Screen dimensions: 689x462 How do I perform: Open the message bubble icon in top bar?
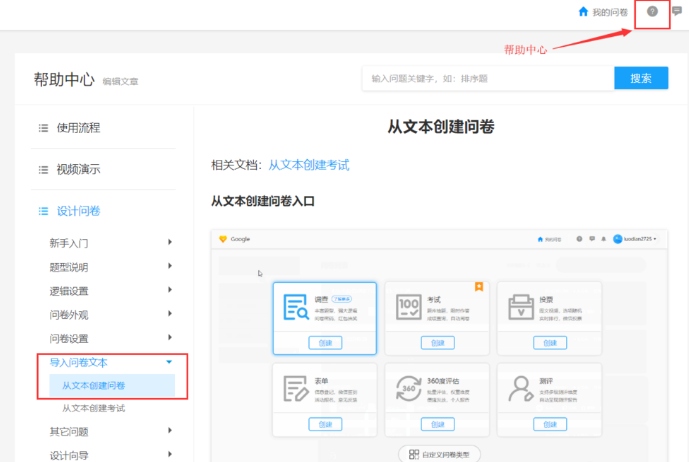[677, 11]
